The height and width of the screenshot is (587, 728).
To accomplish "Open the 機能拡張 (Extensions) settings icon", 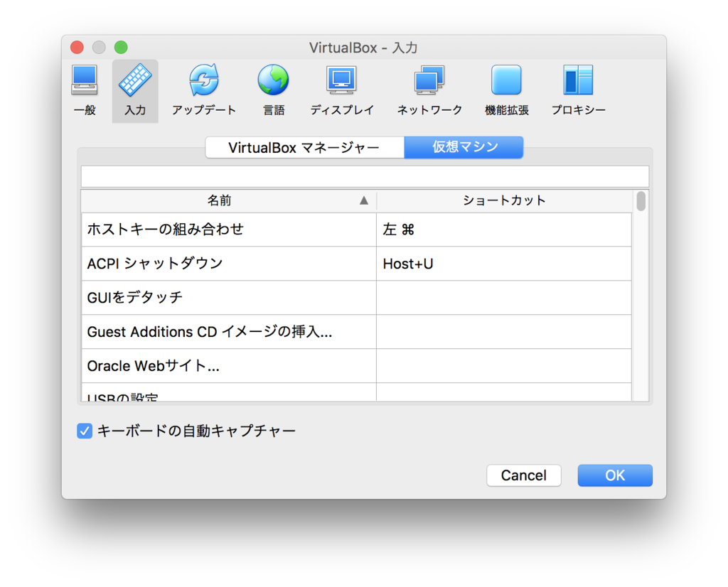I will coord(506,90).
